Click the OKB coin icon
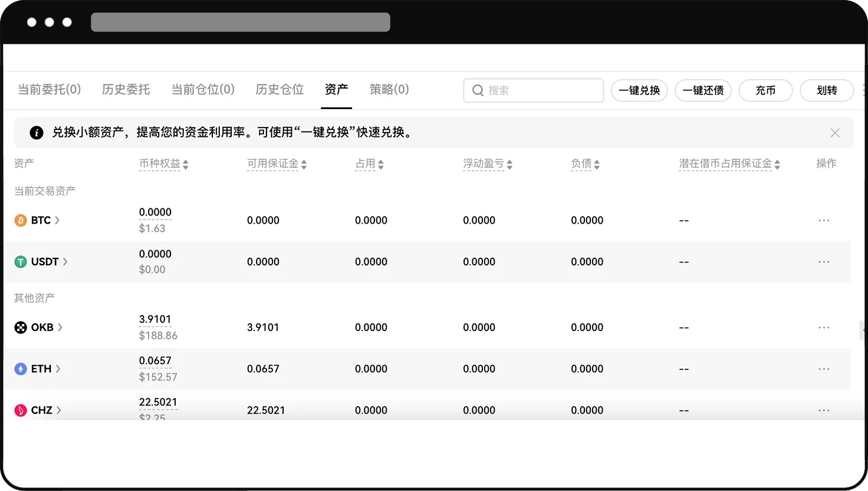 pos(21,328)
